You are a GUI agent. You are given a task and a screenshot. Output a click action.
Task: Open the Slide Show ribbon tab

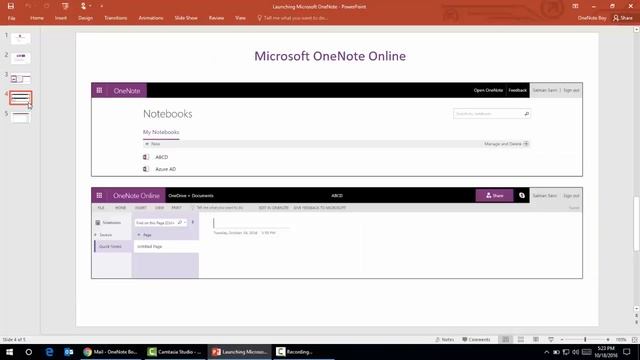(186, 18)
